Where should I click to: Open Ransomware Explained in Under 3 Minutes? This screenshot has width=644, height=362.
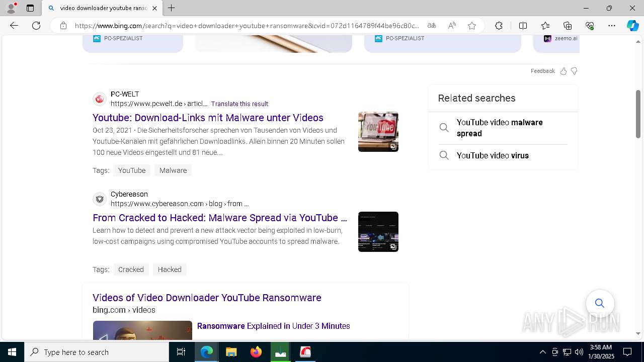(x=273, y=326)
